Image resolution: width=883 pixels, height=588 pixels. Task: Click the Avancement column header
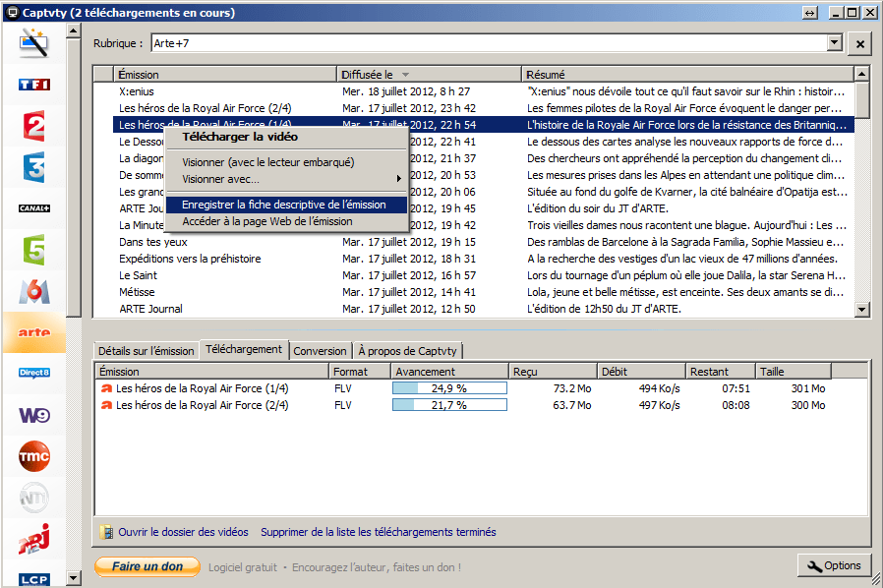pyautogui.click(x=449, y=372)
